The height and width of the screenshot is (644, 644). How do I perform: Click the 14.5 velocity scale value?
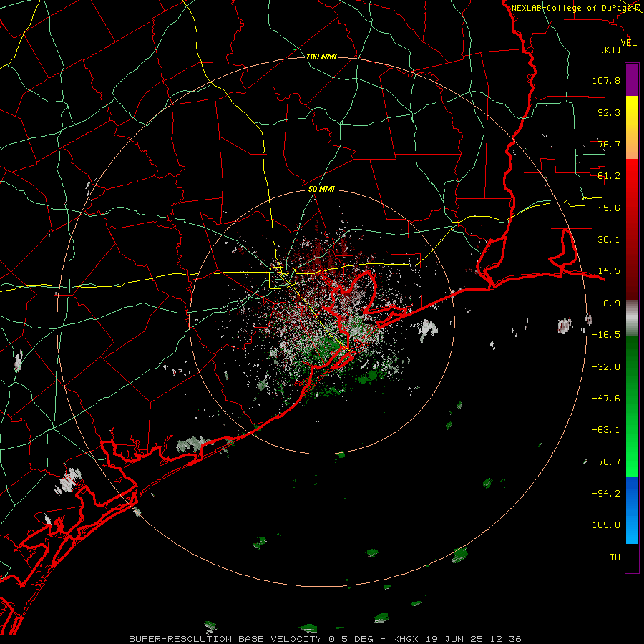[x=609, y=271]
